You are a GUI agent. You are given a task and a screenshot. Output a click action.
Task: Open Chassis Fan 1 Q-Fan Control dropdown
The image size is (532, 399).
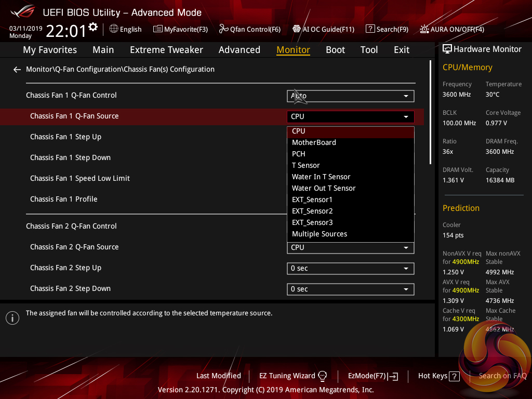(x=351, y=96)
